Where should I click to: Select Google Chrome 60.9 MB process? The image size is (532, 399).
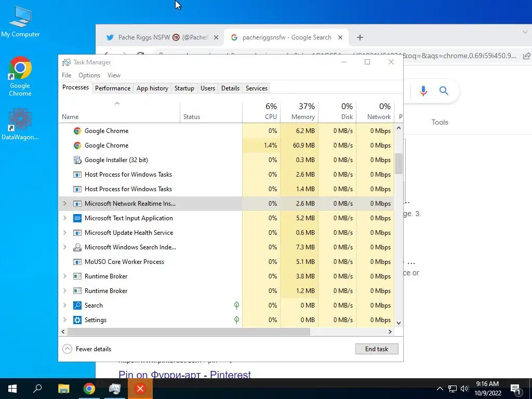click(227, 145)
